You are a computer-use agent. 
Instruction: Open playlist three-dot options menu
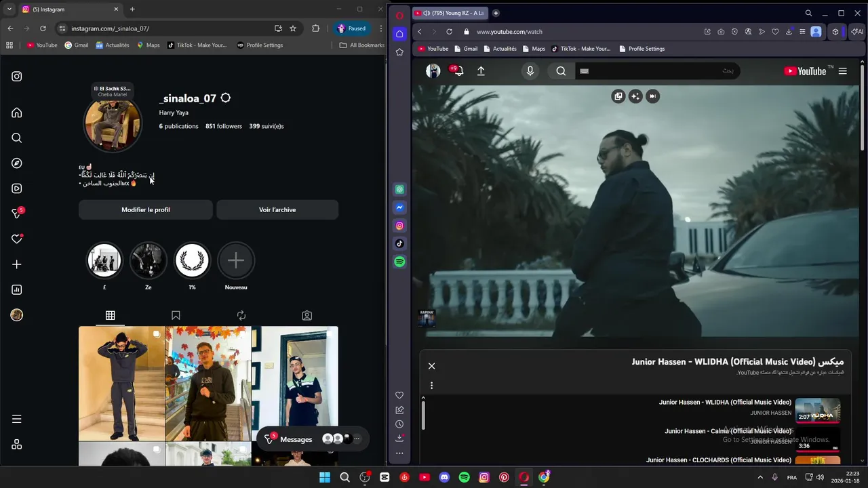coord(431,386)
